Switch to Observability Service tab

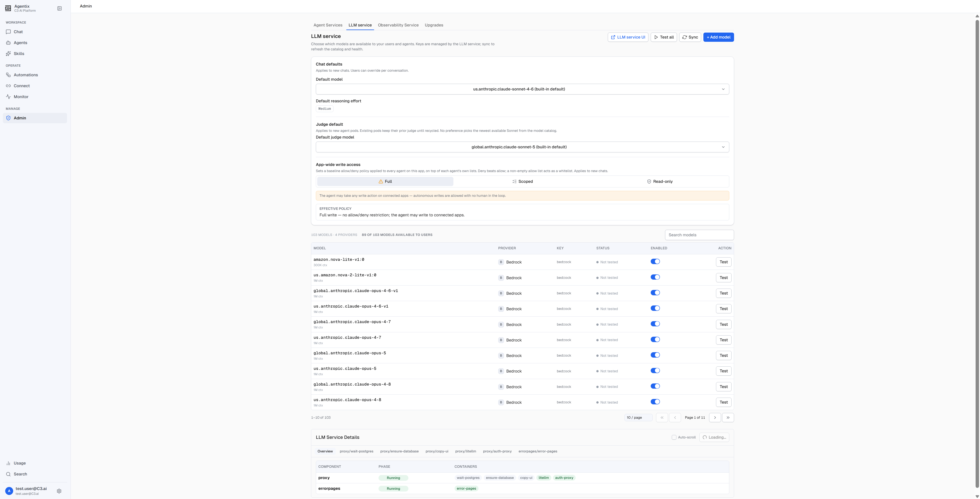(398, 25)
